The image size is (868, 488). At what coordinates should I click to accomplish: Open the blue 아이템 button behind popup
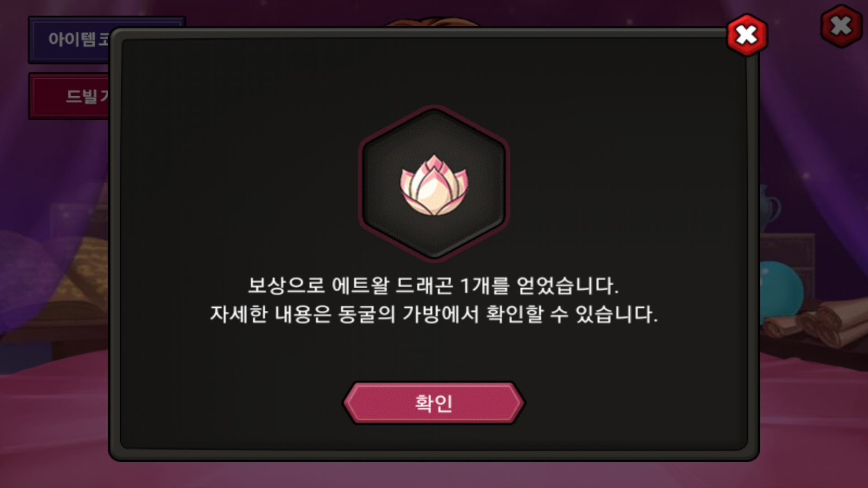pos(70,40)
